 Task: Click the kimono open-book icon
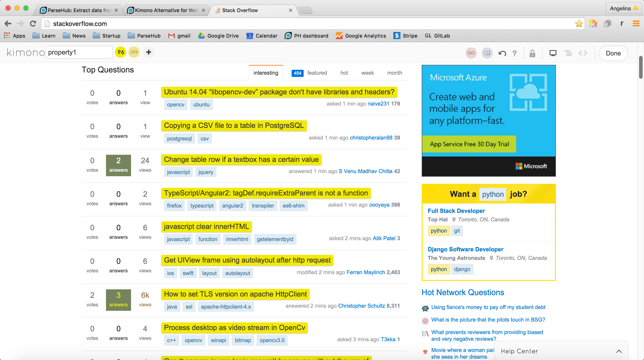coord(487,53)
